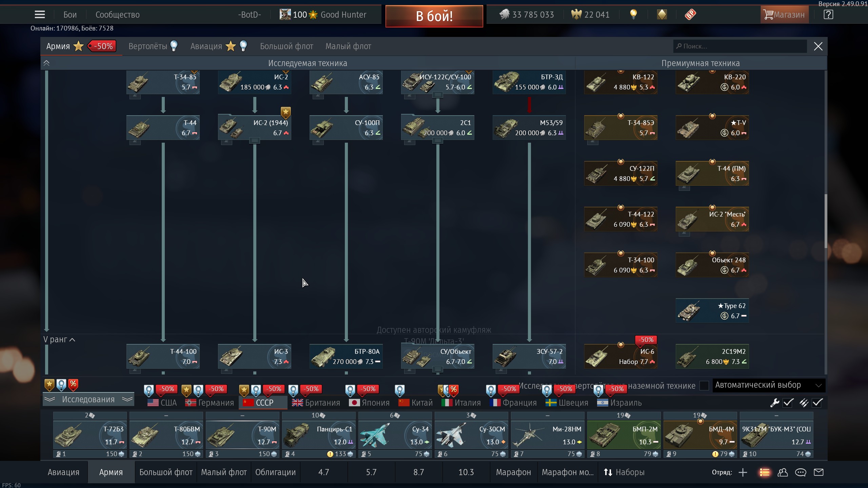Open the glowing squad list icon

coord(765,472)
